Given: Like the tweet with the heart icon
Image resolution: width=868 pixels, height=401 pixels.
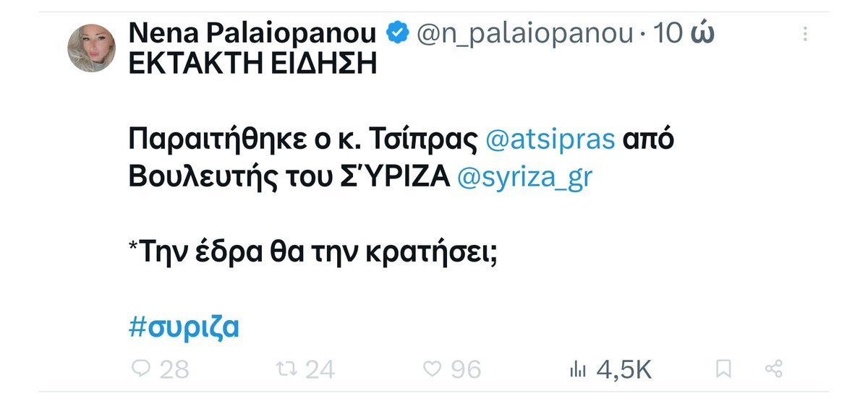Looking at the screenshot, I should point(432,370).
